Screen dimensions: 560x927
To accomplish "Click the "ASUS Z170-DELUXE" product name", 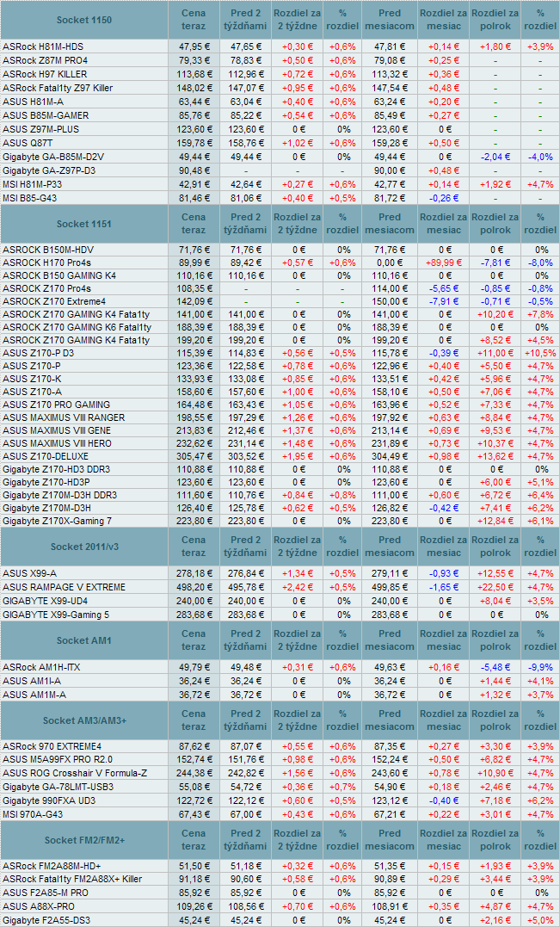I will 44,456.
